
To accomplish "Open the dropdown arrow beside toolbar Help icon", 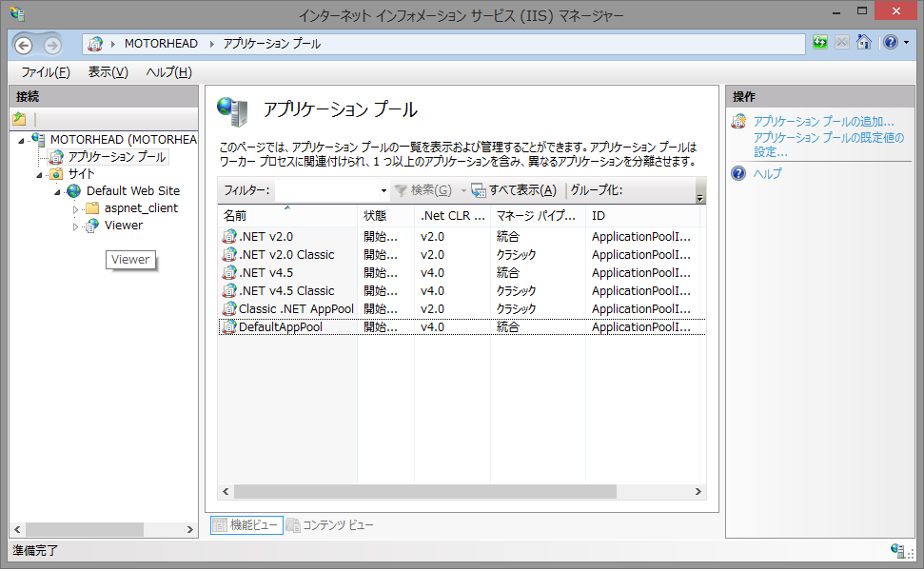I will [x=906, y=43].
